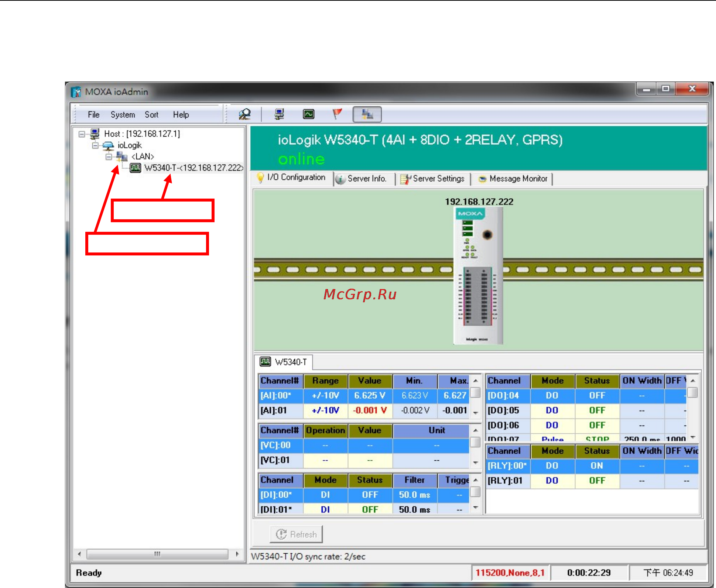Click the W5340-T device icon in tree

(x=136, y=168)
